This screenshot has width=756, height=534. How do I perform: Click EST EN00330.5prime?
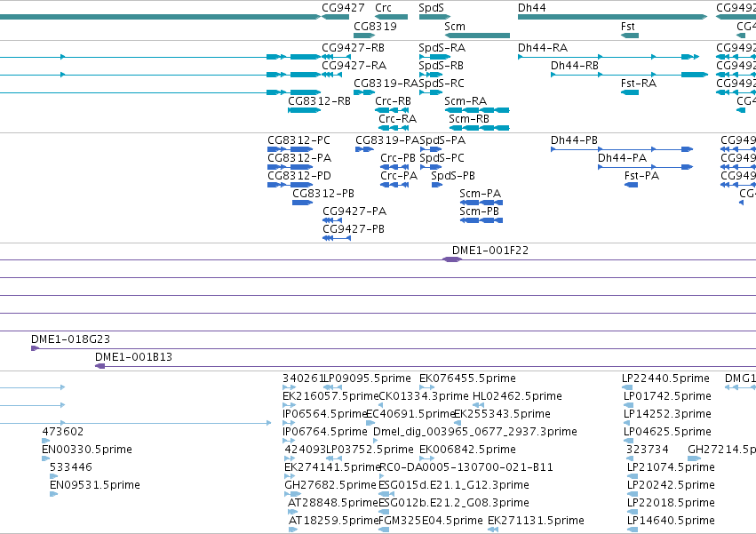tap(46, 458)
